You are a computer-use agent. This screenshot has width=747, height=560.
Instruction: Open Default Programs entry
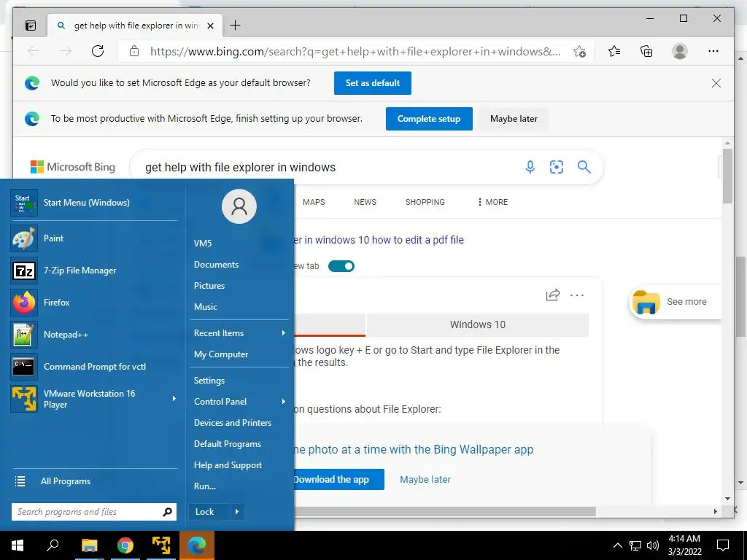[x=228, y=444]
